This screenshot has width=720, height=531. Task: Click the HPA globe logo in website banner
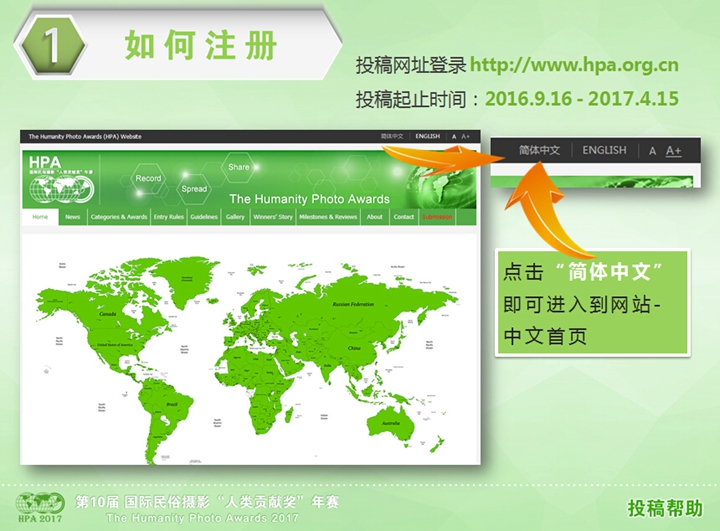[62, 181]
